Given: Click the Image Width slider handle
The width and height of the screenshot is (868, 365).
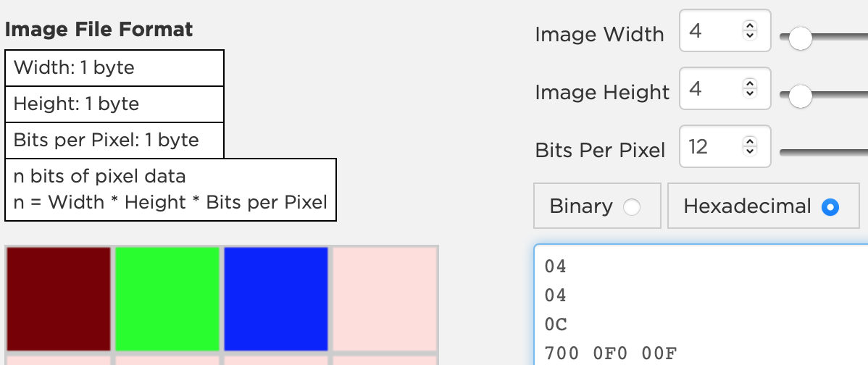Looking at the screenshot, I should 800,38.
